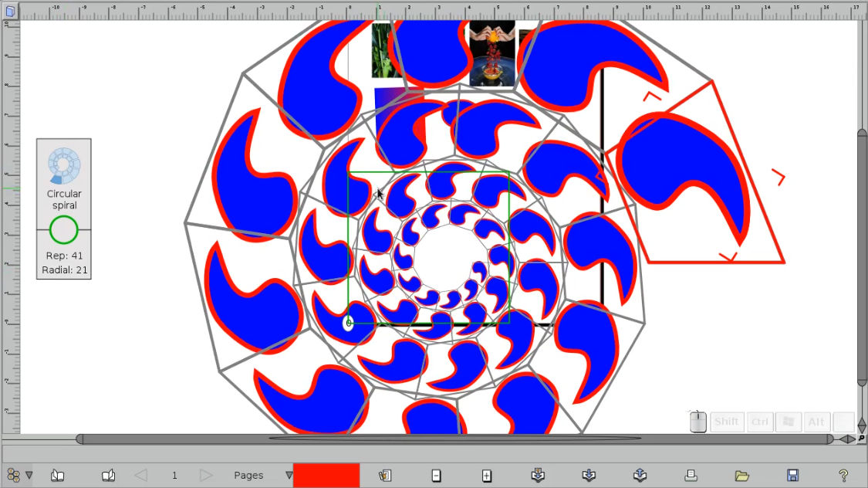The width and height of the screenshot is (868, 488).
Task: Click the export upload-arrow icon
Action: 640,475
